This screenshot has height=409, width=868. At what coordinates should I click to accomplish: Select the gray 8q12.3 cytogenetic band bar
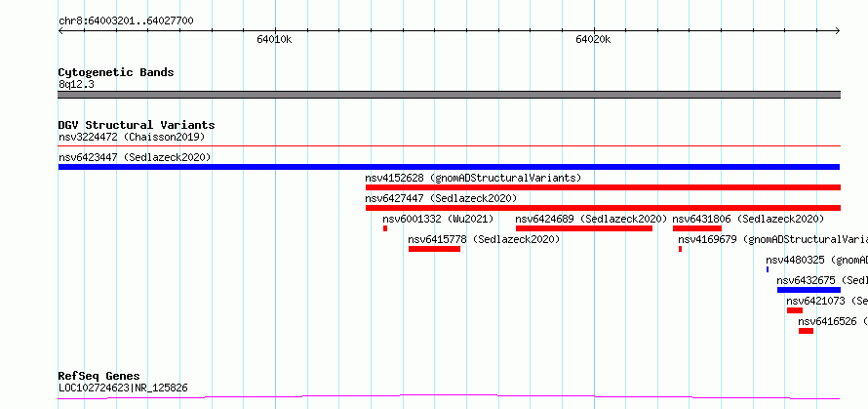449,95
